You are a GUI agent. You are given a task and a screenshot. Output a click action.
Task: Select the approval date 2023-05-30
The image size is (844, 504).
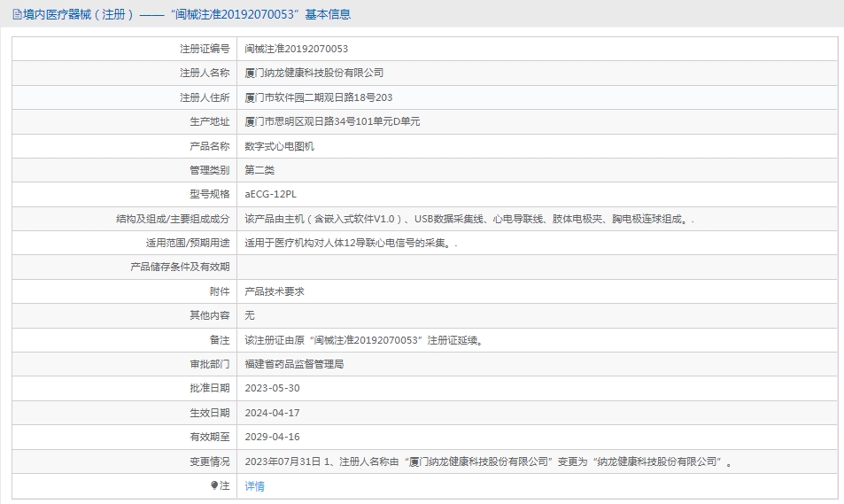[x=273, y=388]
